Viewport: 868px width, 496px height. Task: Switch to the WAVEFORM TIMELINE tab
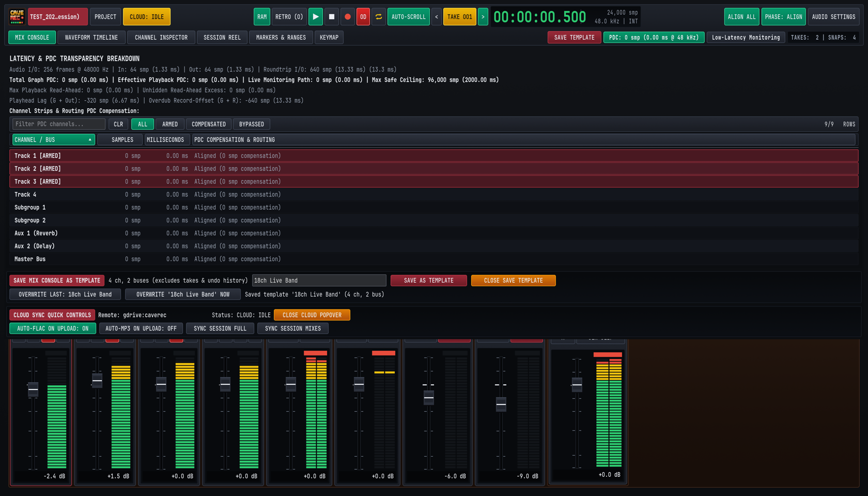91,37
